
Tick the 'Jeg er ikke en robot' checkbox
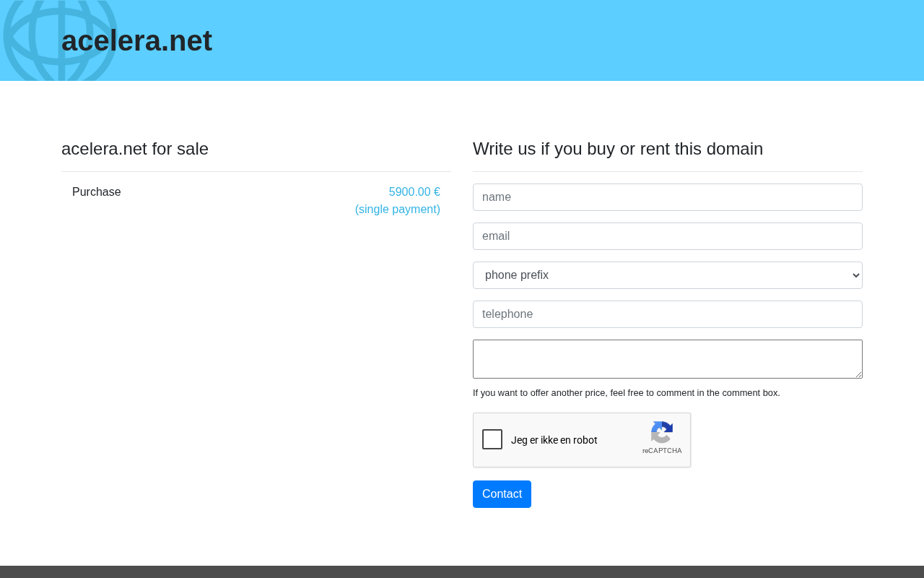point(492,439)
